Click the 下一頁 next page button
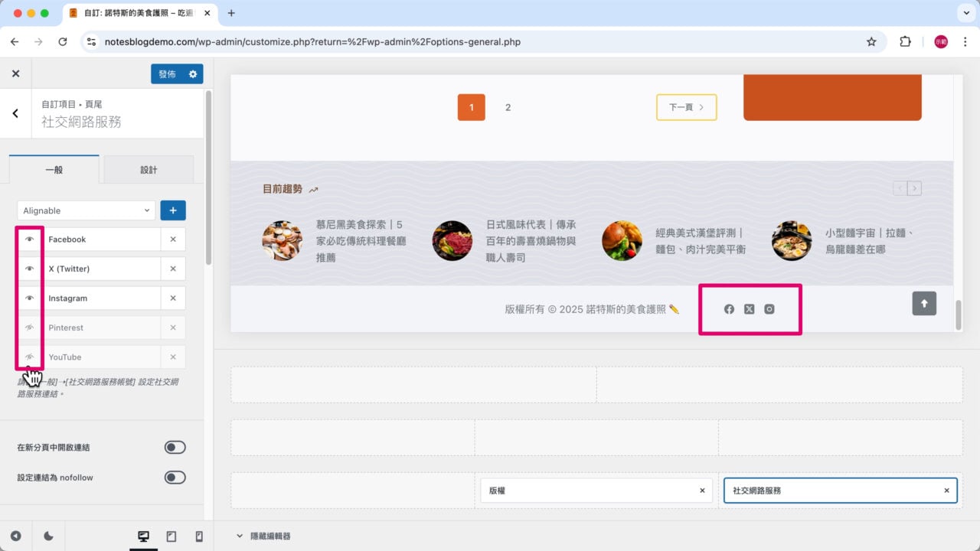Image resolution: width=980 pixels, height=551 pixels. 686,107
